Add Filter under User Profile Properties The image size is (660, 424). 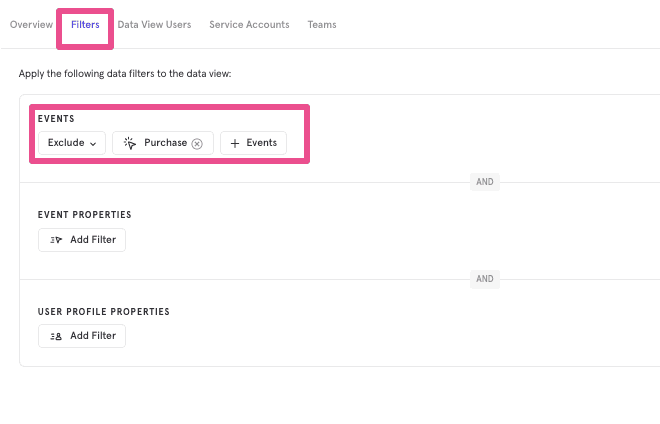[82, 336]
